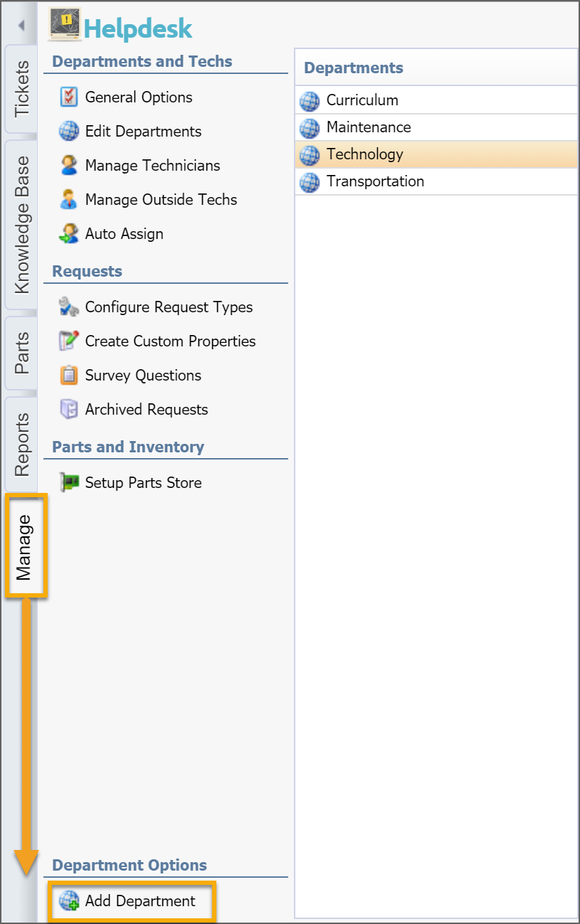The height and width of the screenshot is (924, 580).
Task: Open the Reports vertical tab
Action: pyautogui.click(x=22, y=445)
